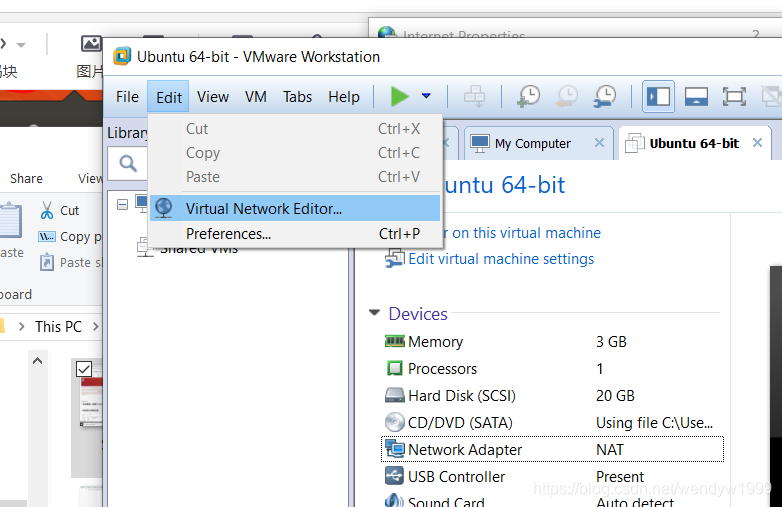Viewport: 782px width, 507px height.
Task: Click the 3 GB memory value
Action: coord(611,341)
